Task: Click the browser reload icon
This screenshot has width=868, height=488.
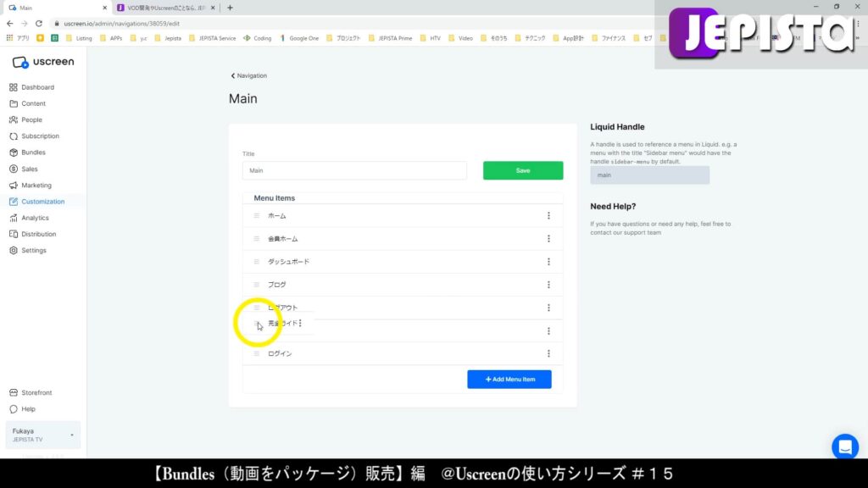Action: [x=39, y=24]
